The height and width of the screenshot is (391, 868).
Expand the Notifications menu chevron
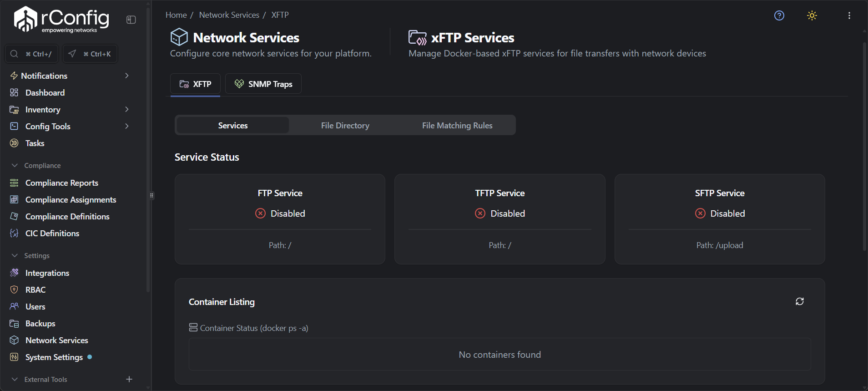coord(127,76)
